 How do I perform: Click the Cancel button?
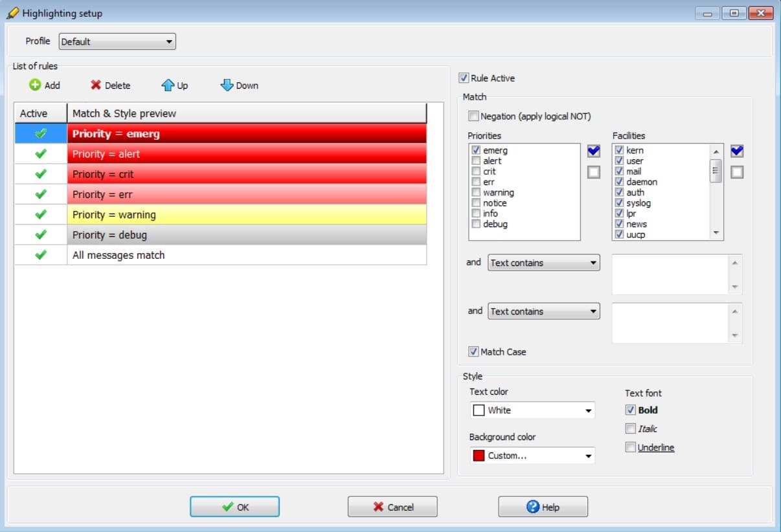(x=392, y=507)
